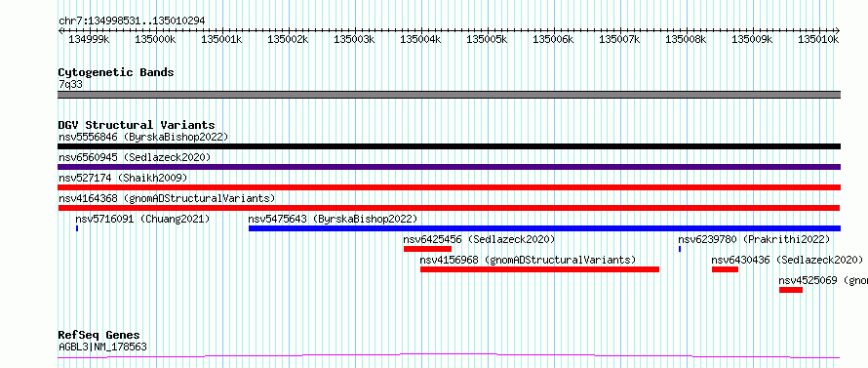Click the red nsv4525069 variant bar

point(791,290)
